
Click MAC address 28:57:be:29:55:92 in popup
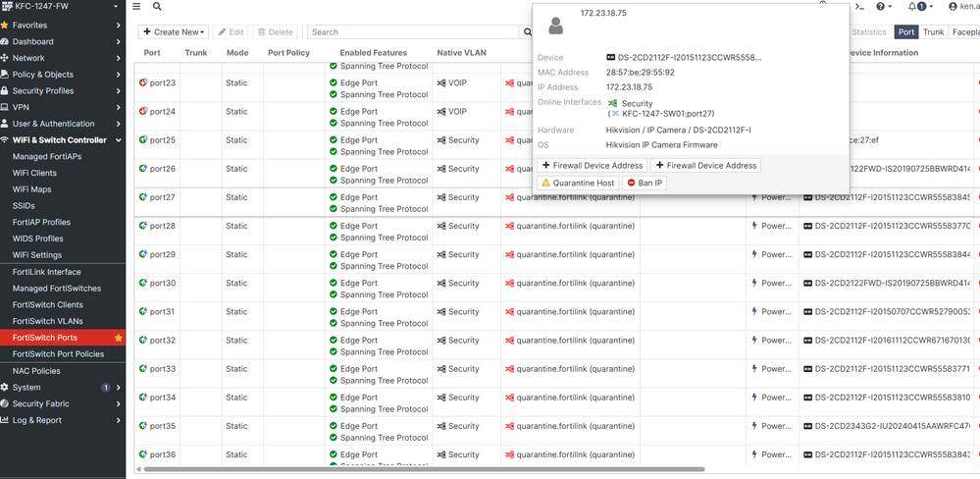(x=640, y=73)
